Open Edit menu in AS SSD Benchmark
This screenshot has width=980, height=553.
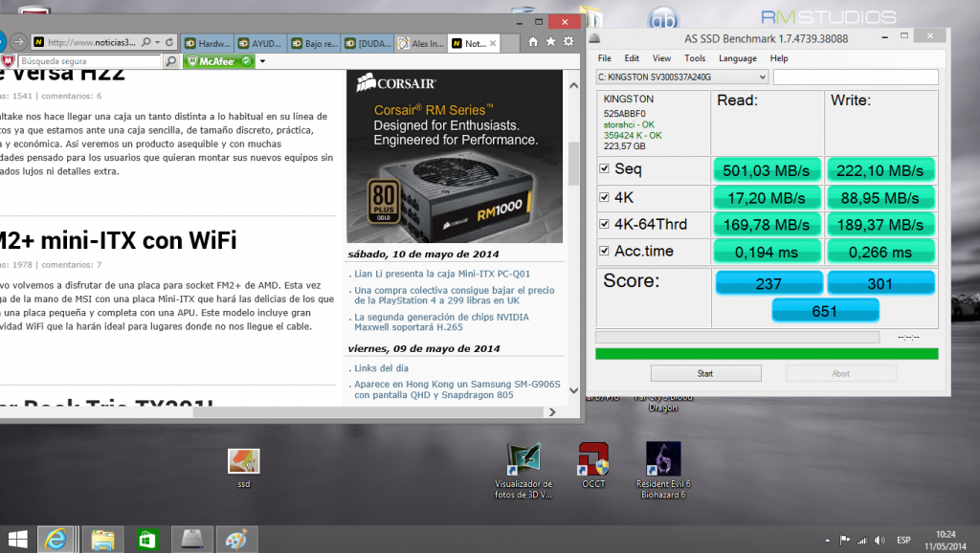(632, 58)
